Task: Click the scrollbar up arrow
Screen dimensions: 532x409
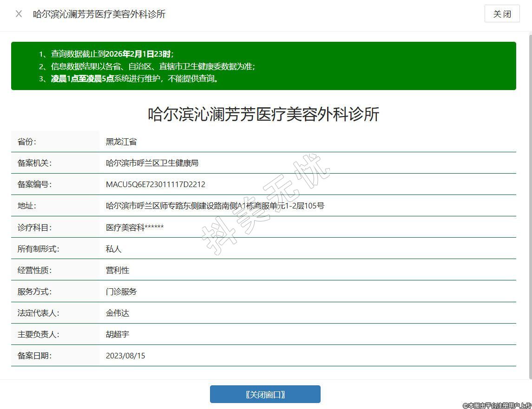Action: [529, 35]
